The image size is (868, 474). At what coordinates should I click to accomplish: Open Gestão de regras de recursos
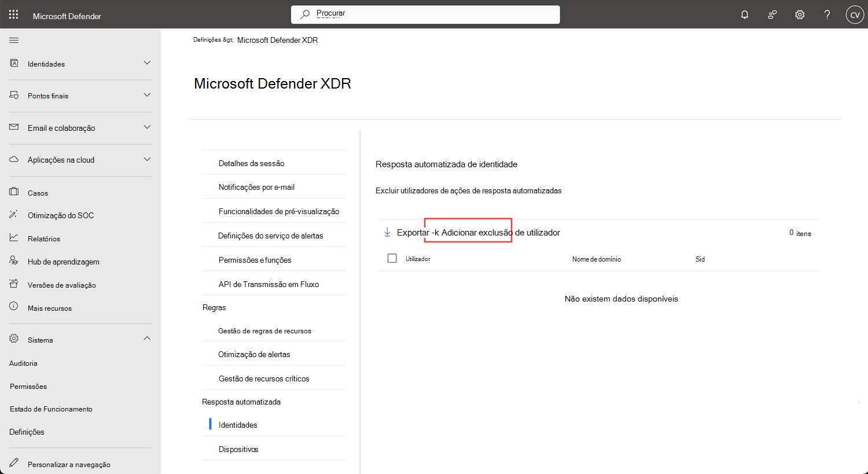(264, 331)
